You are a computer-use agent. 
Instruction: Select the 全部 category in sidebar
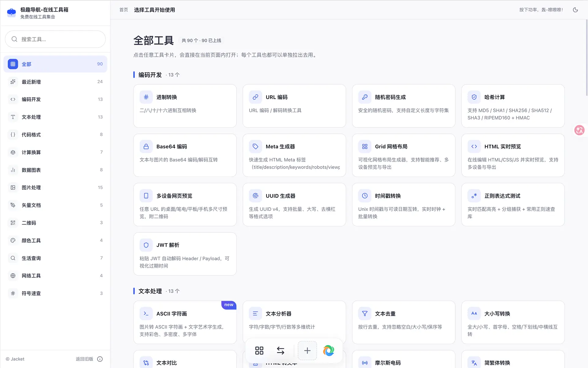point(55,64)
